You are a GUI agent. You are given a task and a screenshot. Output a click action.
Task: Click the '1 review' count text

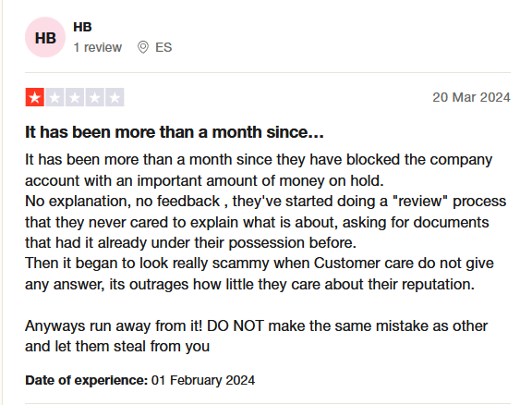98,47
